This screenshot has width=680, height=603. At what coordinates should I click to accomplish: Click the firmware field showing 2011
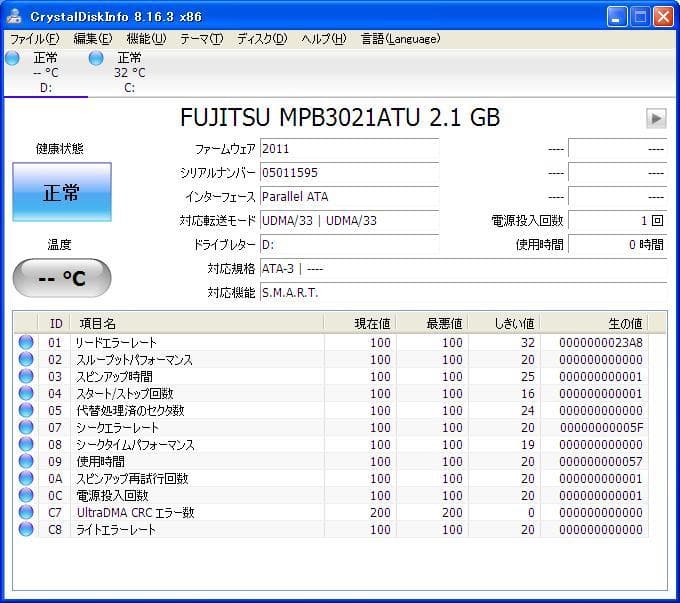[x=350, y=149]
